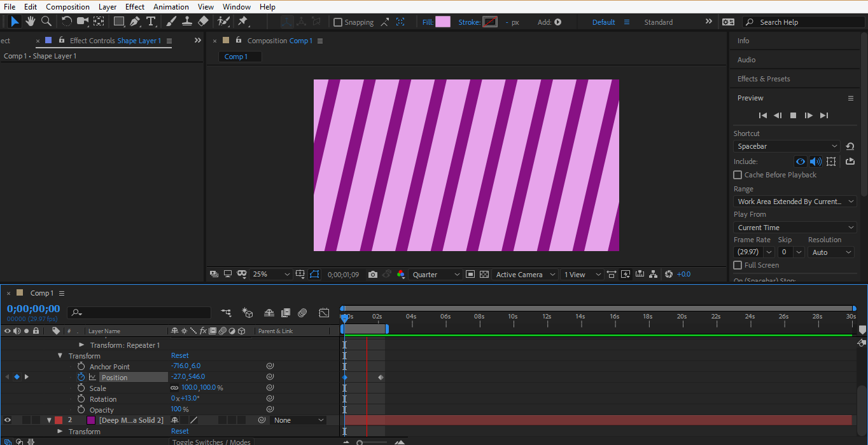Toggle Position property stopwatch

tap(81, 377)
